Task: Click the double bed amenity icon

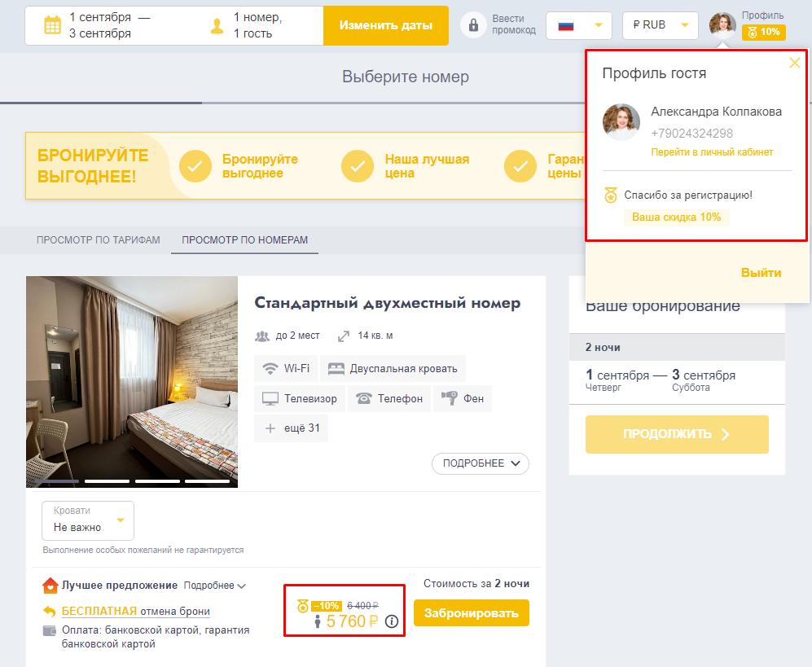Action: [336, 369]
